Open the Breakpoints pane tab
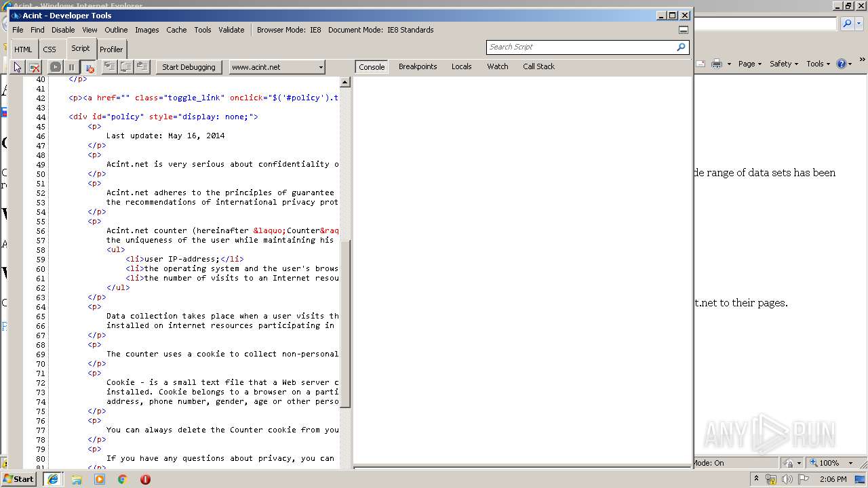This screenshot has width=868, height=488. [418, 66]
